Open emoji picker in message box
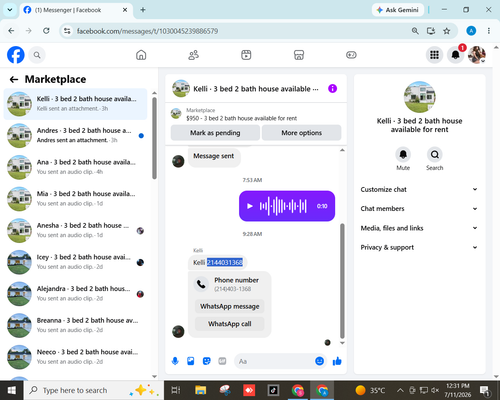Viewport: 500px width, 400px height. (x=319, y=361)
